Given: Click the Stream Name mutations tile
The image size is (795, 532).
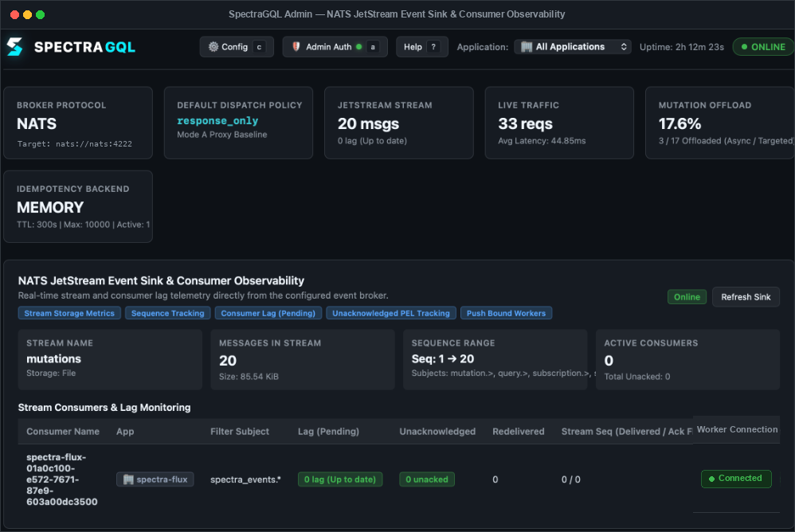Looking at the screenshot, I should point(110,359).
